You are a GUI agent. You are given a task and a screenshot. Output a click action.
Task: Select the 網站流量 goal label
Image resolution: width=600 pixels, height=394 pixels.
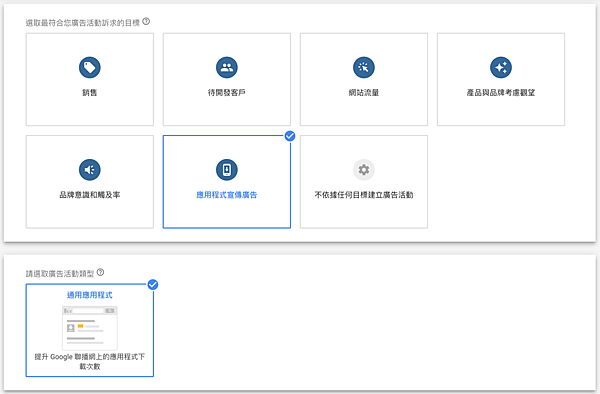click(364, 93)
